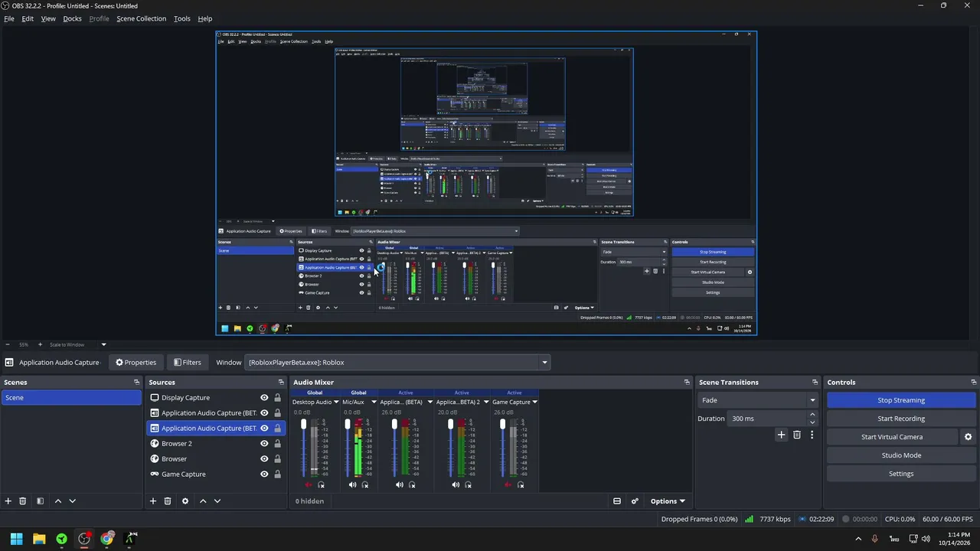Move selected source down in Sources toolbar

(217, 501)
